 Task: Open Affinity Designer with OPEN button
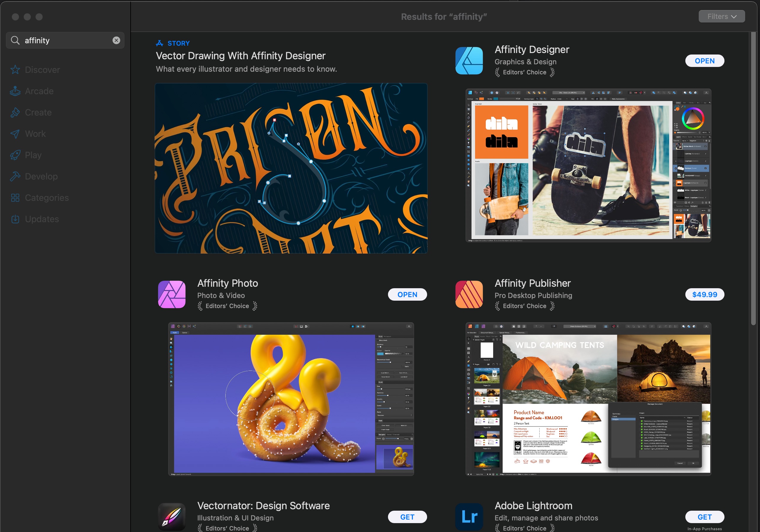pos(704,61)
